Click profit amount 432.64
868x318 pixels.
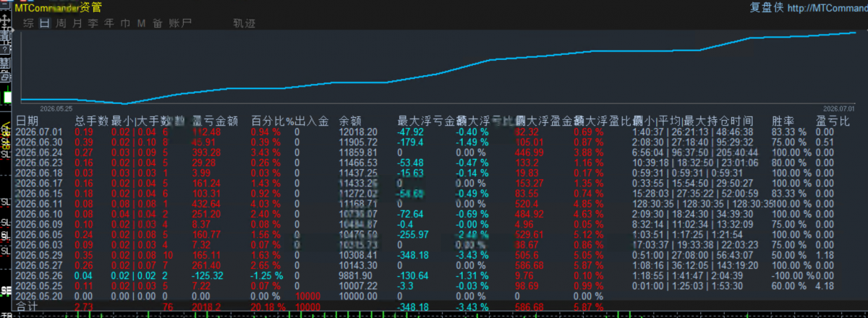click(207, 205)
